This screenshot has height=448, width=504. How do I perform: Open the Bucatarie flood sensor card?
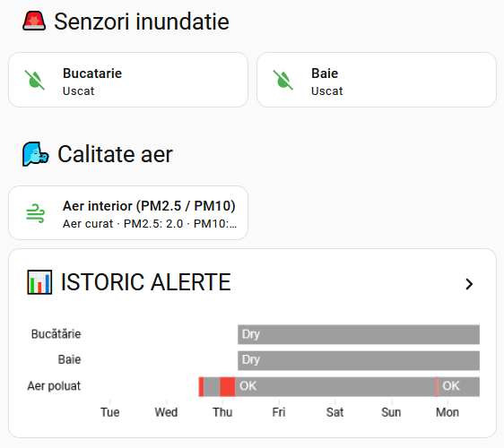(128, 80)
